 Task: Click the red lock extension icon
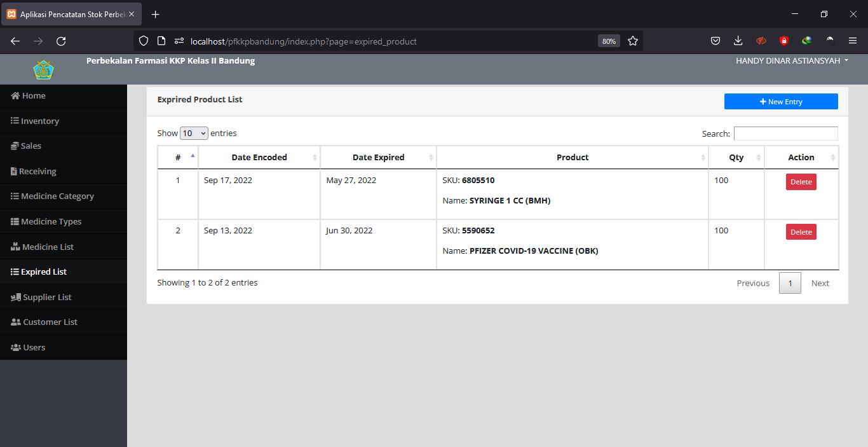[784, 41]
